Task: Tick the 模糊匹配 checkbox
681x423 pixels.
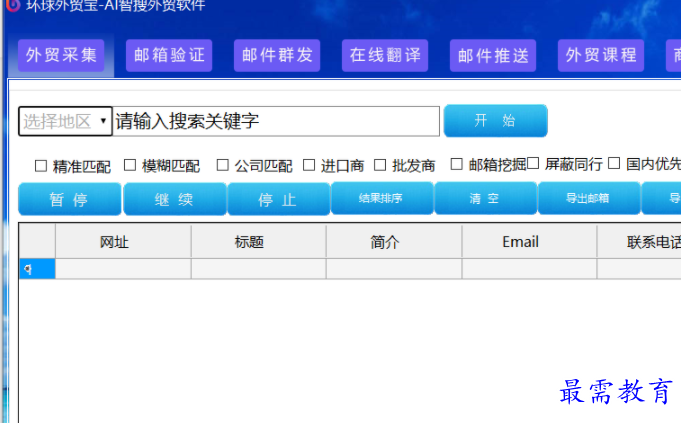Action: coord(130,165)
